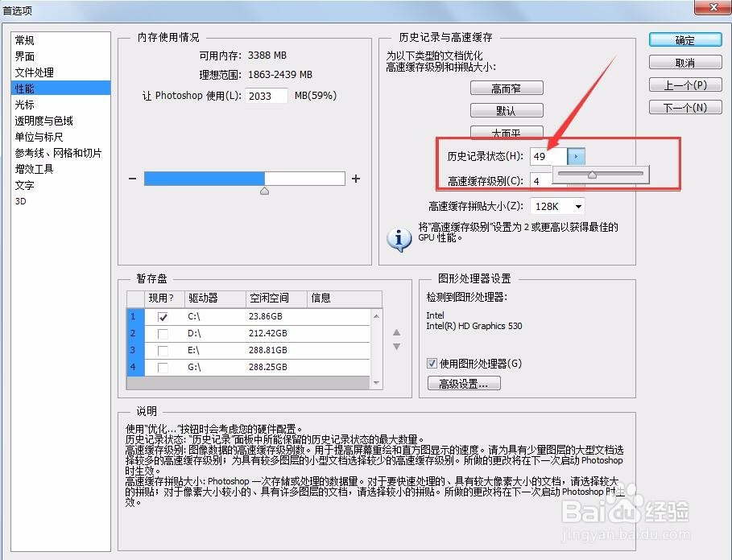Viewport: 732px width, 560px height.
Task: Go to previous page with 上一个(P)
Action: click(684, 84)
